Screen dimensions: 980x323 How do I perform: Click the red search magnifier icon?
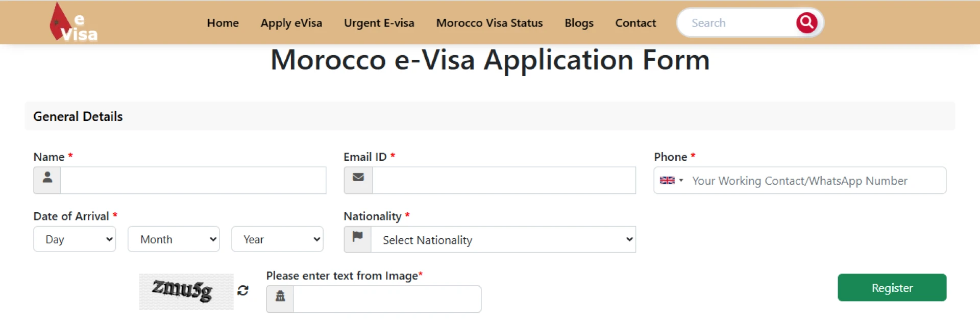coord(806,22)
